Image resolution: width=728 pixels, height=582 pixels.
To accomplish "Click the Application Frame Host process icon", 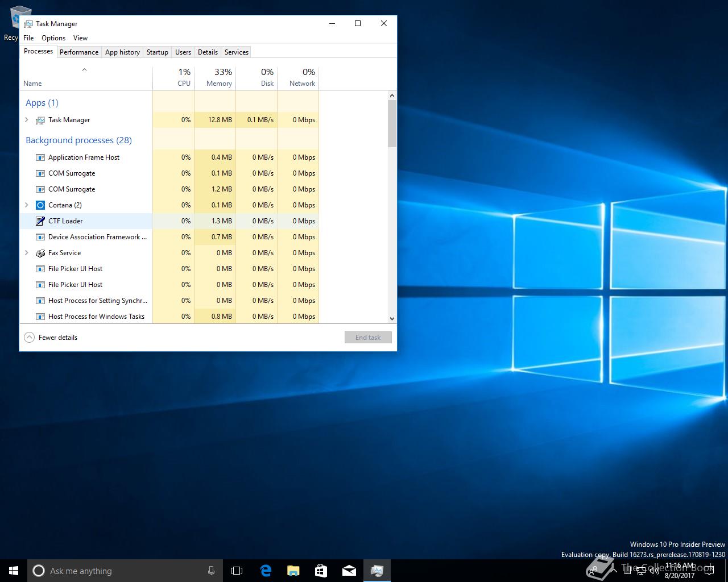I will point(40,157).
